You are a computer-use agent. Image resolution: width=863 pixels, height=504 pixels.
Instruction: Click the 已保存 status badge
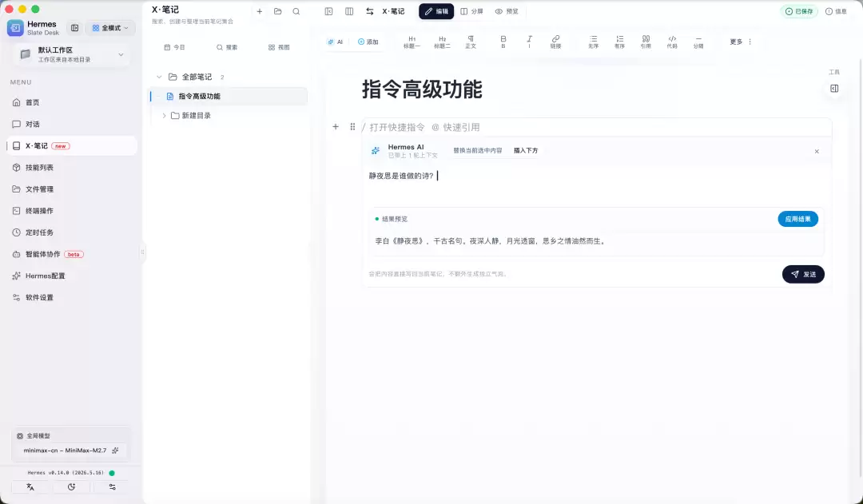(x=799, y=11)
